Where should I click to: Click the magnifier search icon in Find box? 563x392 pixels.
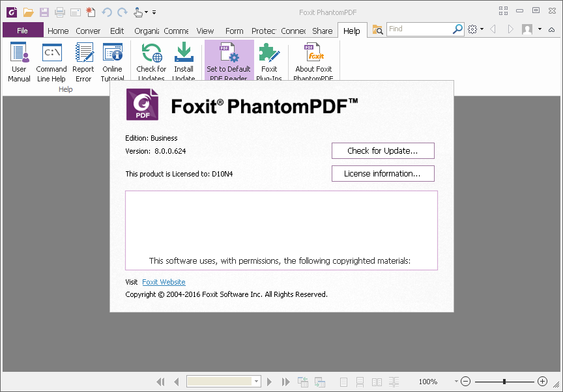coord(457,29)
